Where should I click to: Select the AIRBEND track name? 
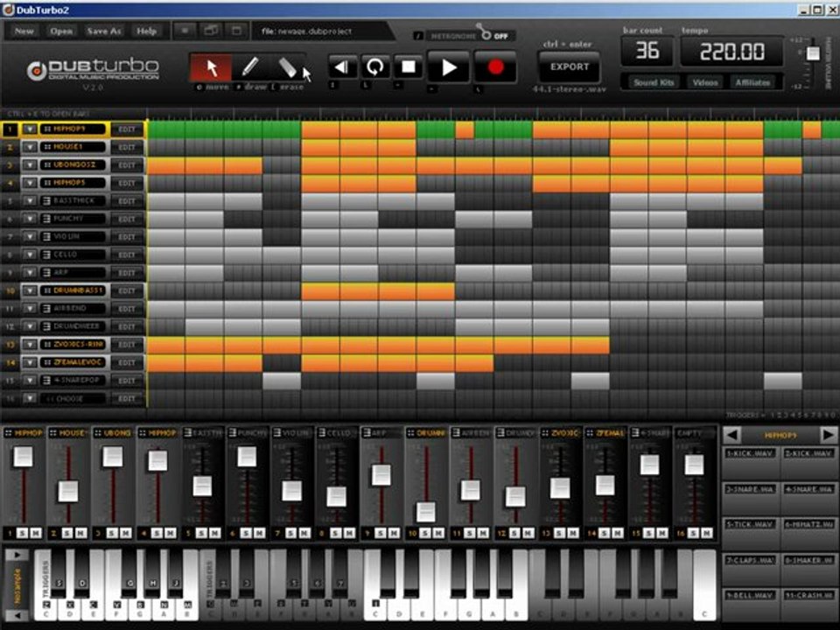73,309
